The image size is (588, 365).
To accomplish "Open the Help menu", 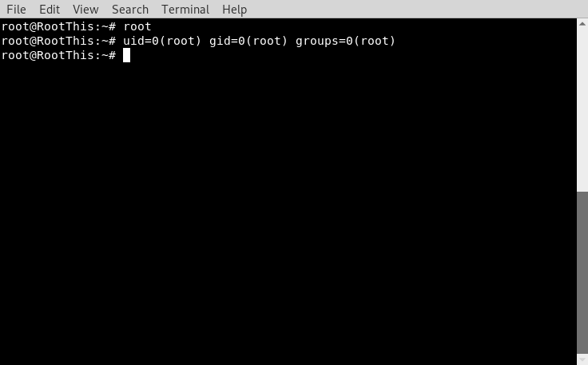I will coord(234,10).
